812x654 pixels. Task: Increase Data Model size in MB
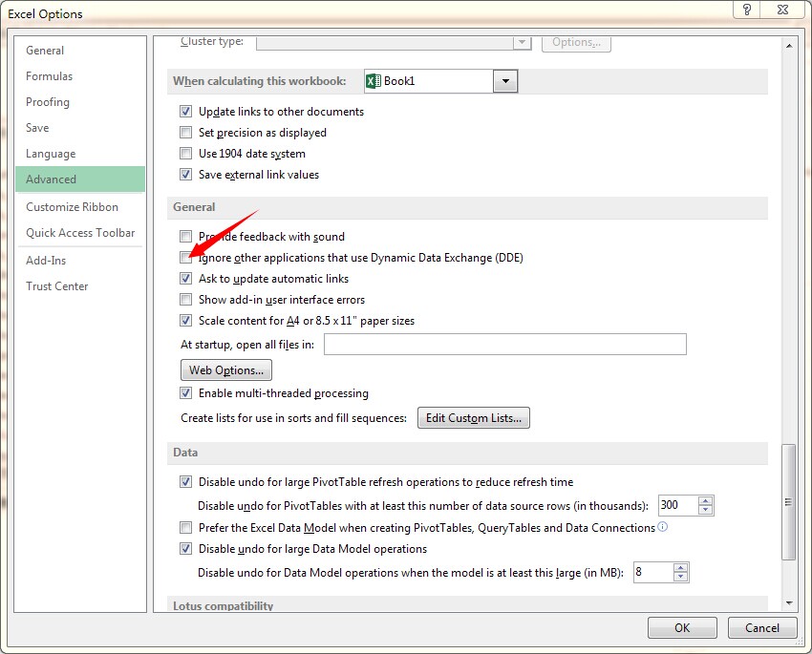tap(680, 567)
